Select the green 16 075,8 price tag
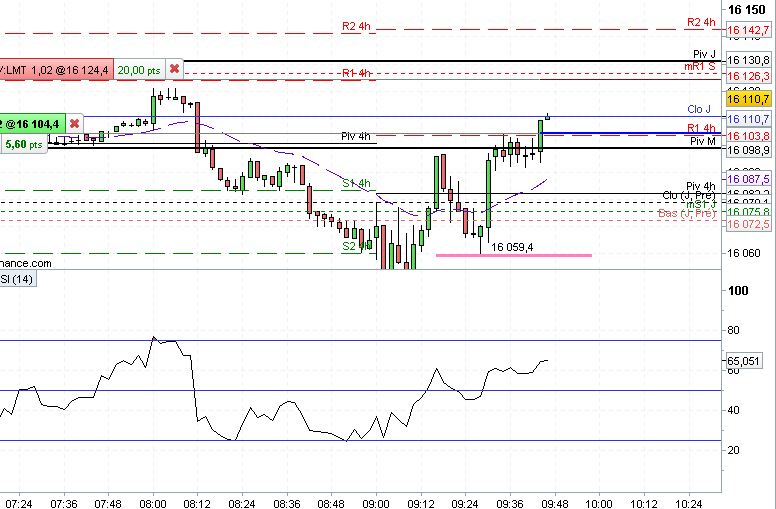 [749, 212]
